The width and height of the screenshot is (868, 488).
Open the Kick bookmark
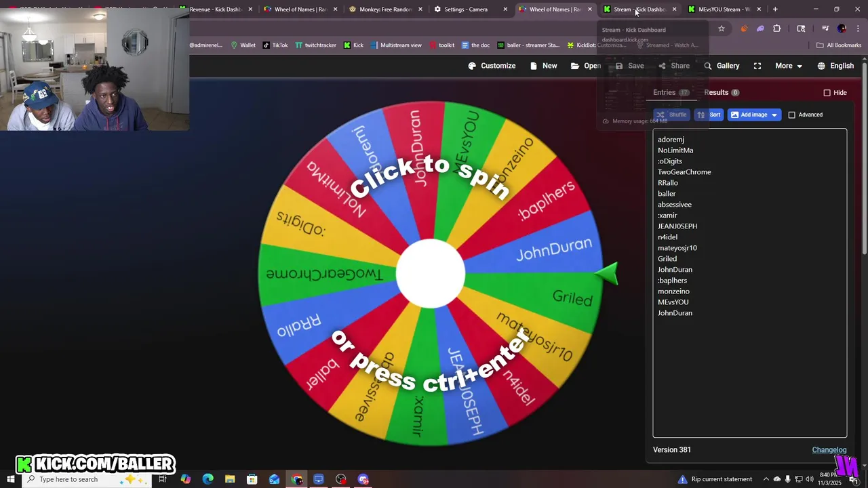click(353, 45)
